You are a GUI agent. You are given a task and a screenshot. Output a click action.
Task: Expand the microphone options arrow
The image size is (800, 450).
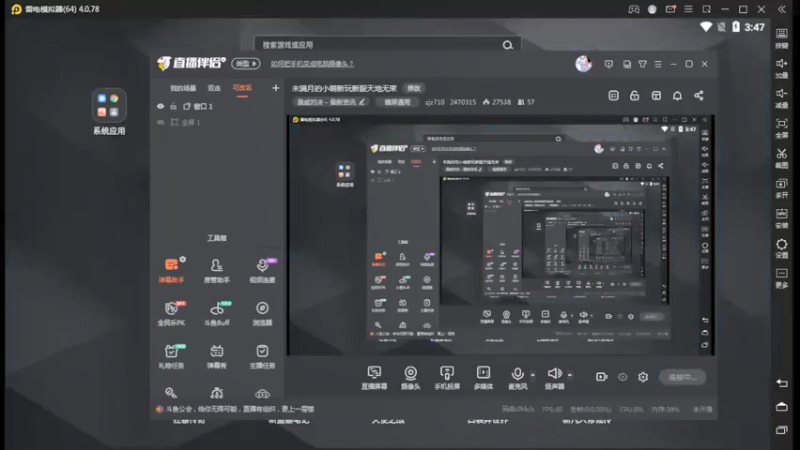(533, 375)
